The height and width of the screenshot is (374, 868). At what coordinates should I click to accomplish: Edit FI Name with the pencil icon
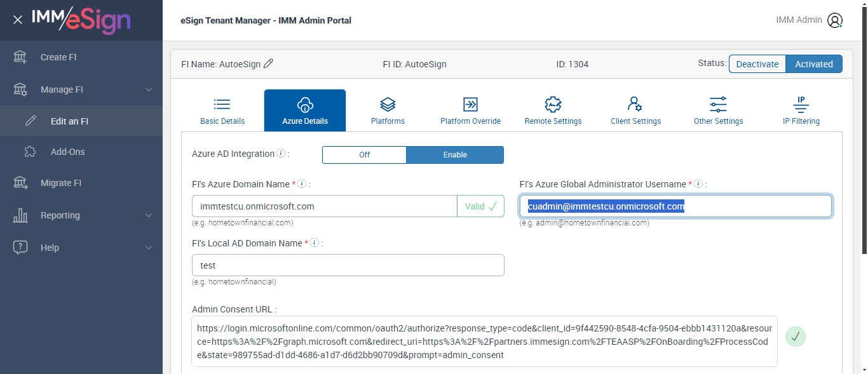268,63
